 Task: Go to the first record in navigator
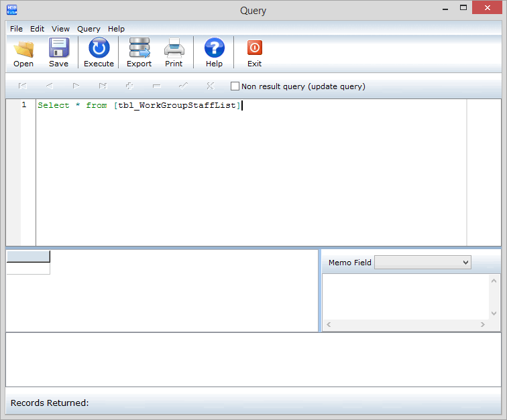(23, 86)
